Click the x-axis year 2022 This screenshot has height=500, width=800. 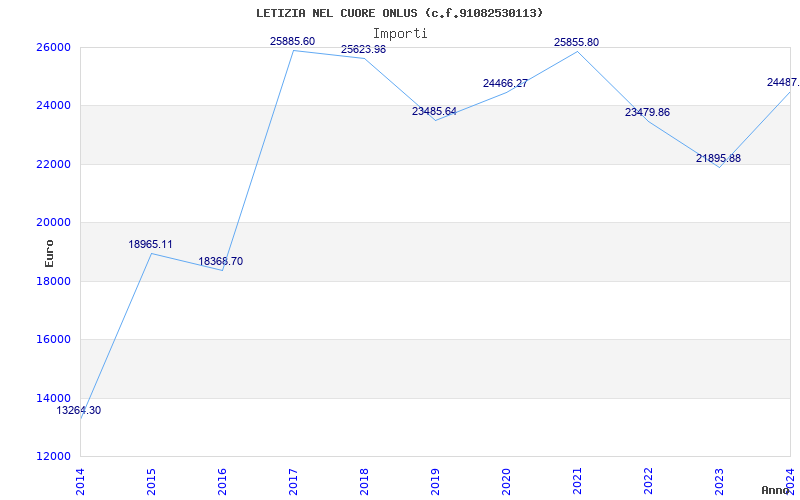[648, 482]
